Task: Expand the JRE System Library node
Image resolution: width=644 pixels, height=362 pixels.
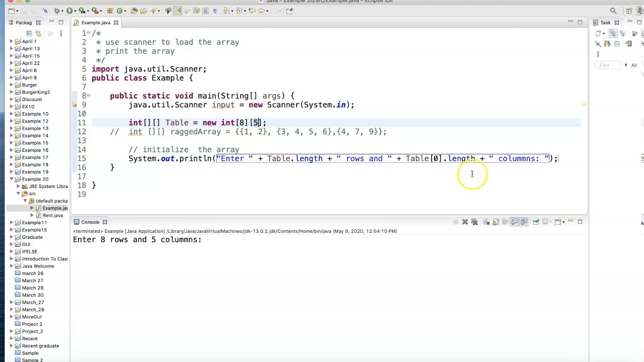Action: (x=19, y=187)
